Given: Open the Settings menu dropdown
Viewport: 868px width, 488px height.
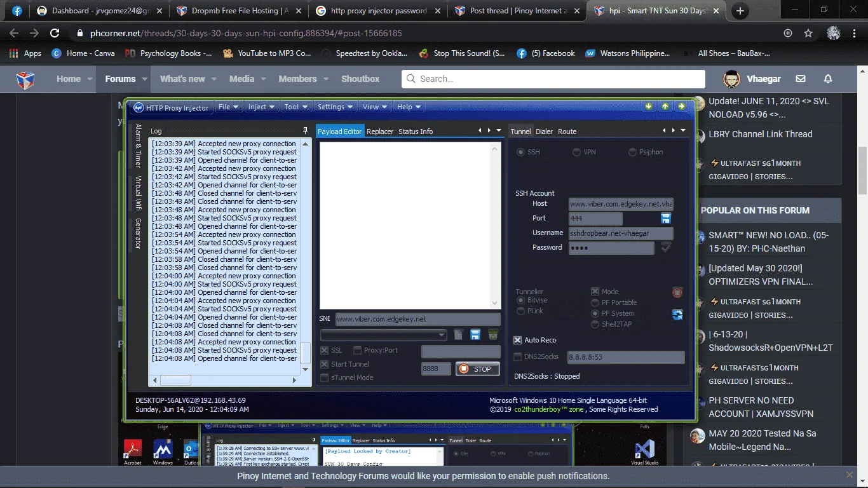Looking at the screenshot, I should 336,107.
